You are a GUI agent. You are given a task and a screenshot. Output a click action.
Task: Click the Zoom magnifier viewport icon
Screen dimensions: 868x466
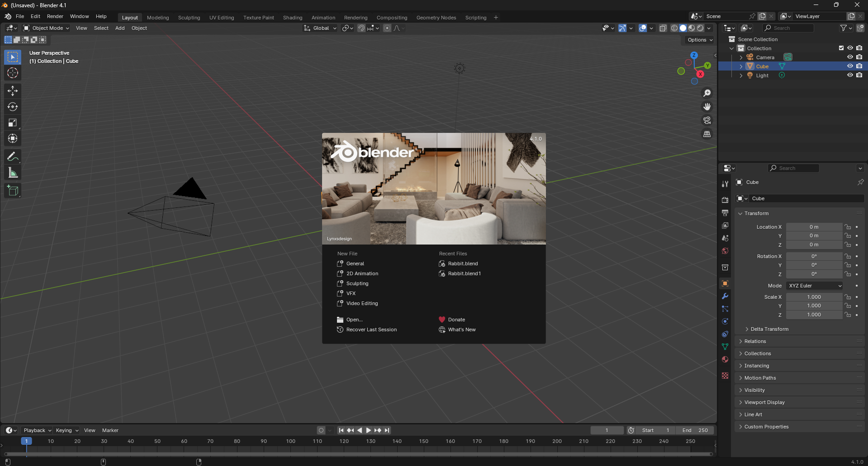[x=707, y=93]
